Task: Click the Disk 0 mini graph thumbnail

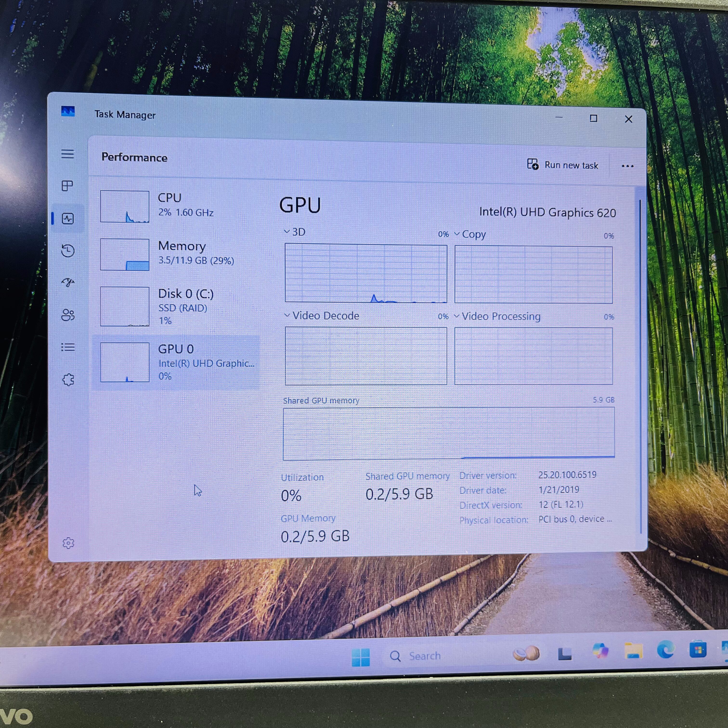Action: tap(125, 306)
